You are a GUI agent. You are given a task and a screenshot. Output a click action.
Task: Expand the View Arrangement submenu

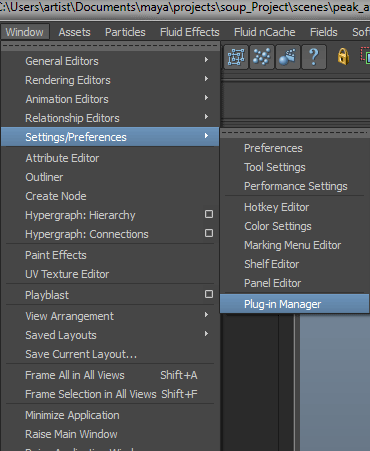click(x=110, y=316)
